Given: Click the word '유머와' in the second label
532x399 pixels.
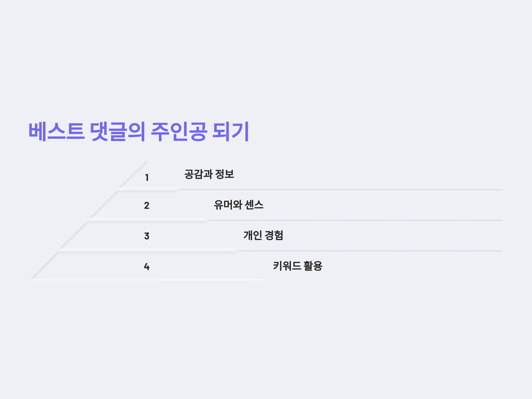Looking at the screenshot, I should pyautogui.click(x=228, y=205).
